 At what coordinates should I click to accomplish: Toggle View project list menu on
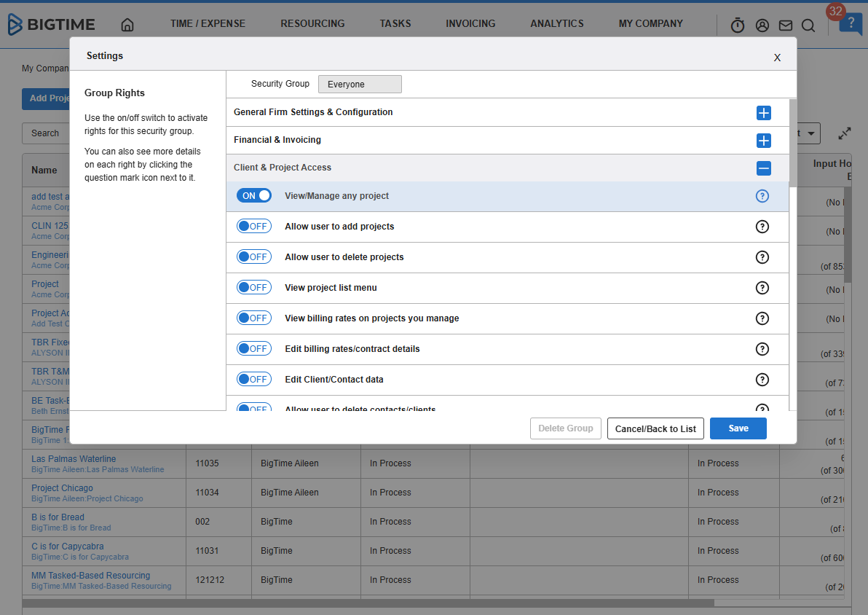click(254, 287)
